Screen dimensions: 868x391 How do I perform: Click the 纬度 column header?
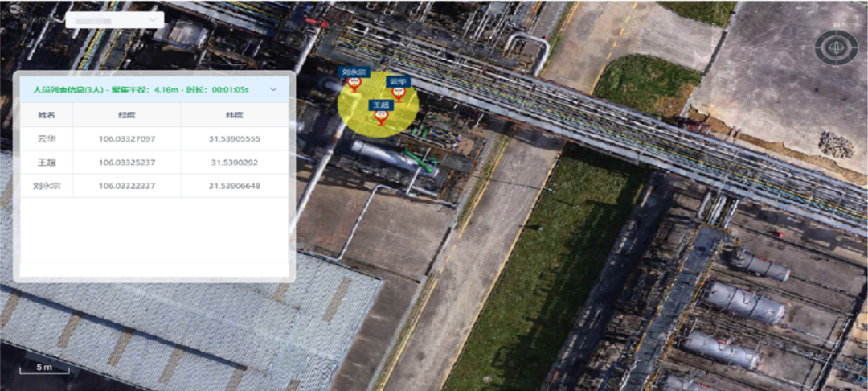[x=234, y=115]
